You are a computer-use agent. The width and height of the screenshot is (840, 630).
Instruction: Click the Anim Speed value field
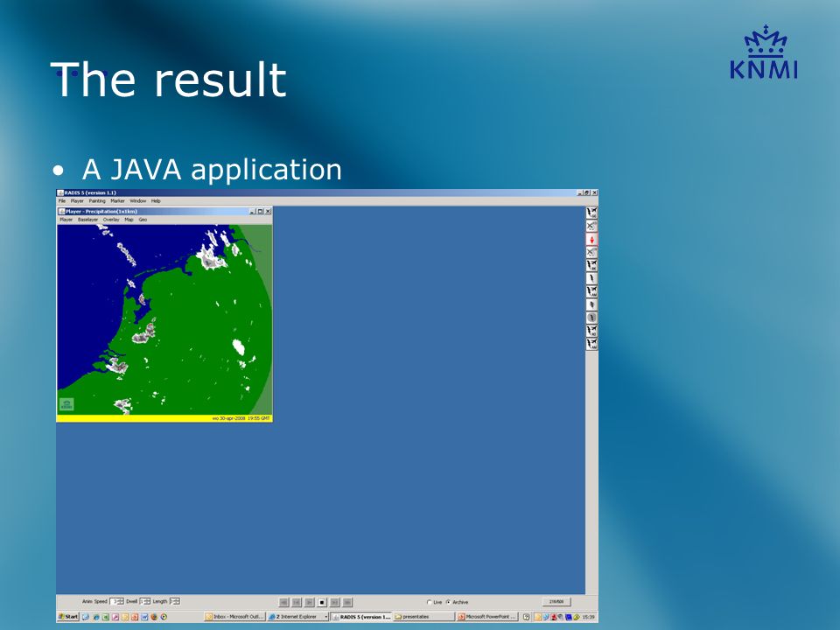coord(114,602)
